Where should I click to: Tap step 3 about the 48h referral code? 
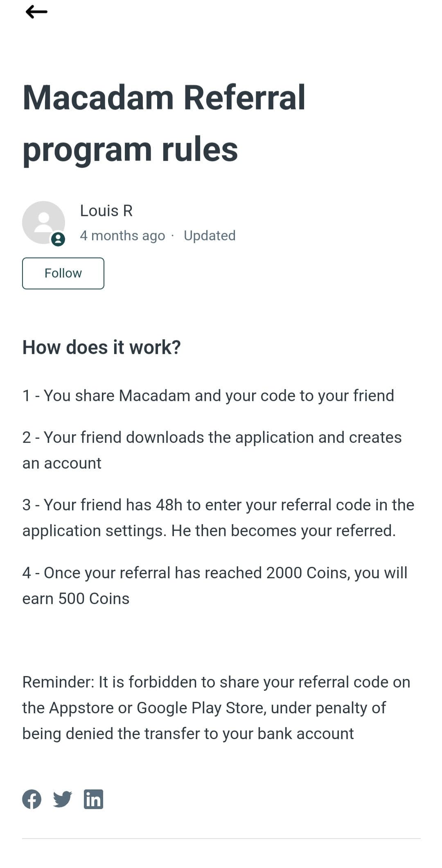(x=218, y=518)
